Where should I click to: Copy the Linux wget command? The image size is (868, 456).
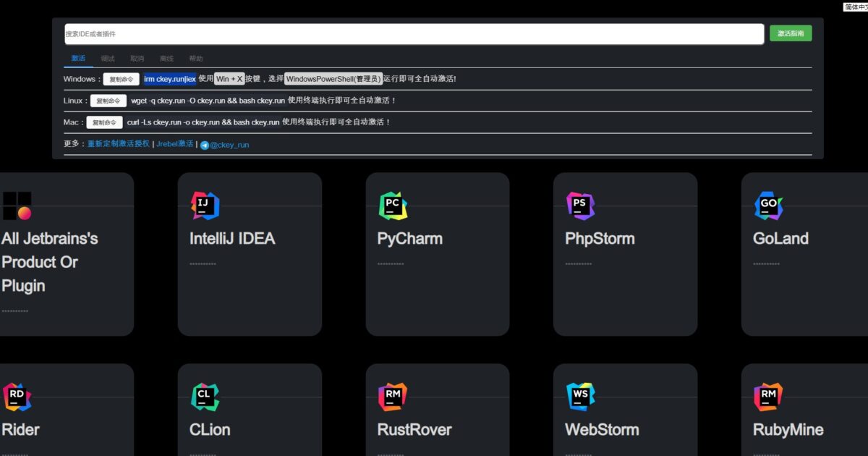[109, 101]
